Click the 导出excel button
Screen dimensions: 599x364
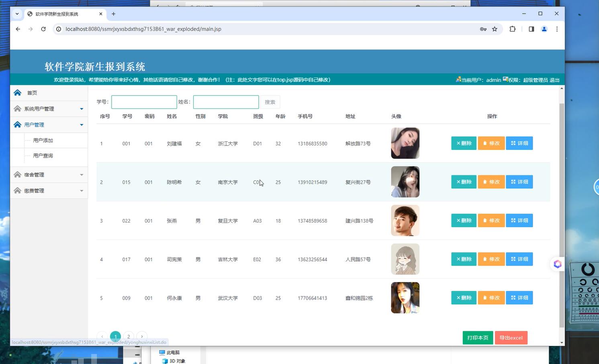coord(511,337)
